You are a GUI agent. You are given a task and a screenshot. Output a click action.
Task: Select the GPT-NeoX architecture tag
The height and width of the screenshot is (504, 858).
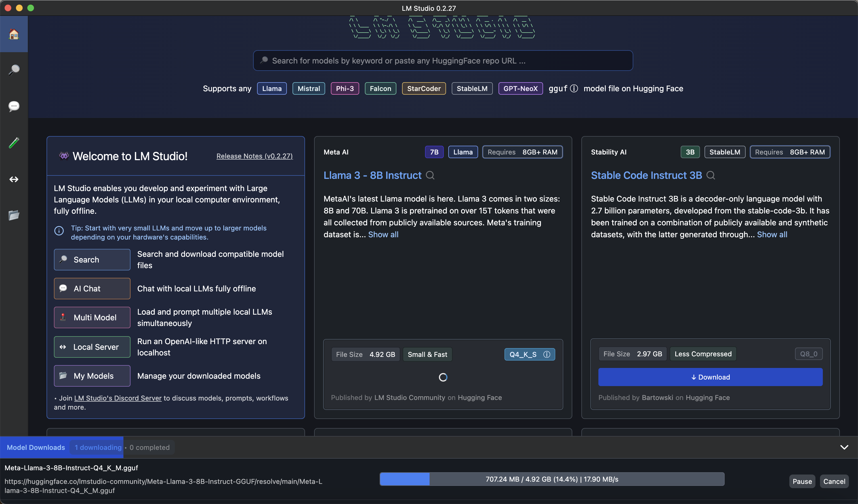(x=520, y=88)
